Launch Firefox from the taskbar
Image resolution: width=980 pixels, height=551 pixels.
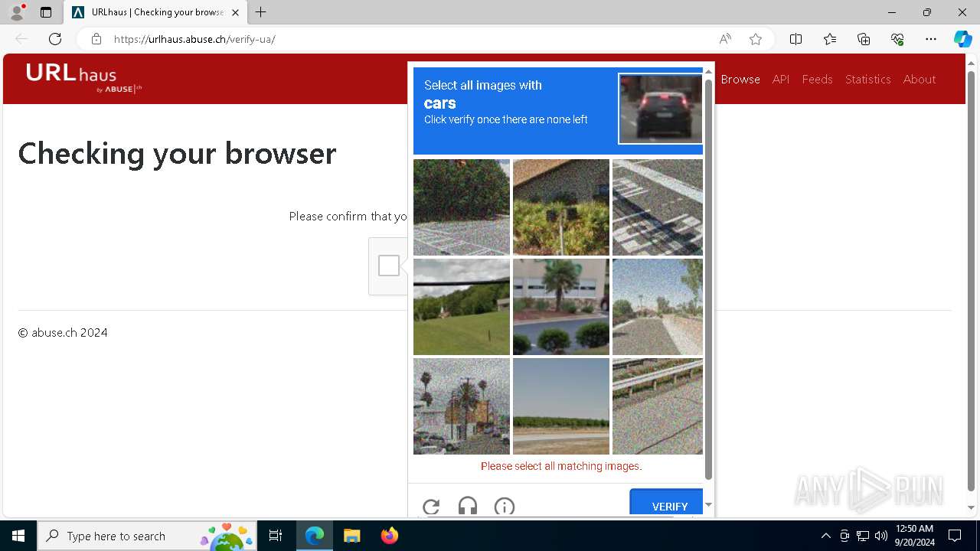pos(389,536)
